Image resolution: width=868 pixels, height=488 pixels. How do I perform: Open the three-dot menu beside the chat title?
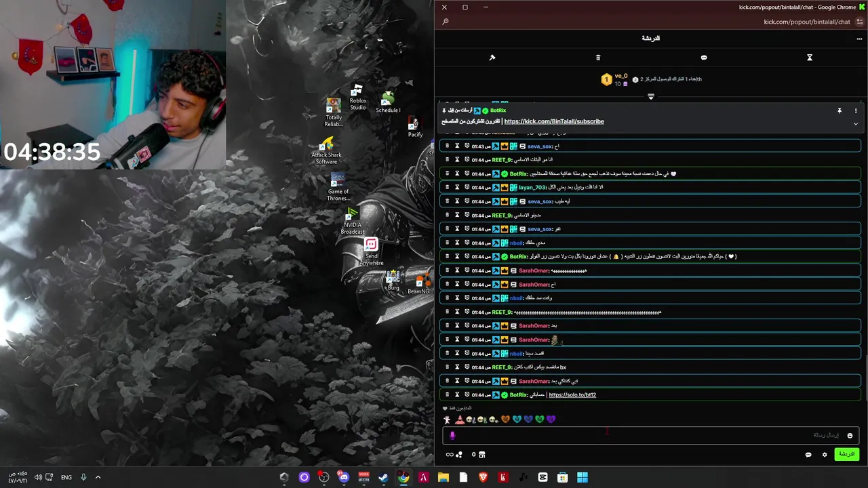click(859, 39)
